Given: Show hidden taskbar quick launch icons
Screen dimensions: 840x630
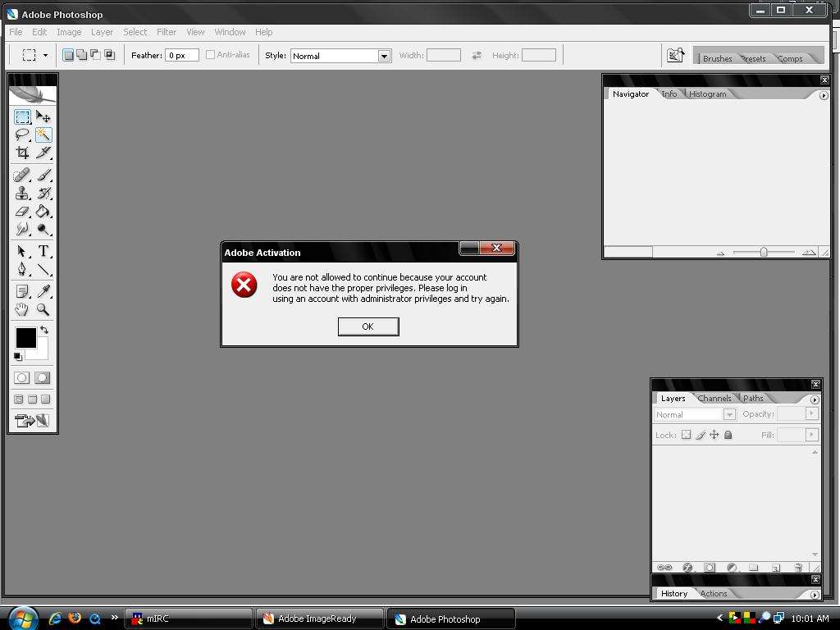Looking at the screenshot, I should coord(114,617).
